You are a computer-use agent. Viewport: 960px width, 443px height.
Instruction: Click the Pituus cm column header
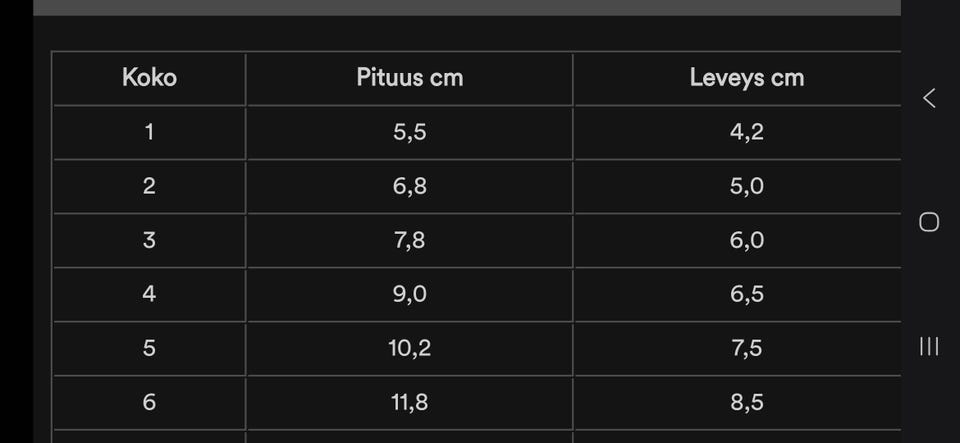tap(410, 78)
